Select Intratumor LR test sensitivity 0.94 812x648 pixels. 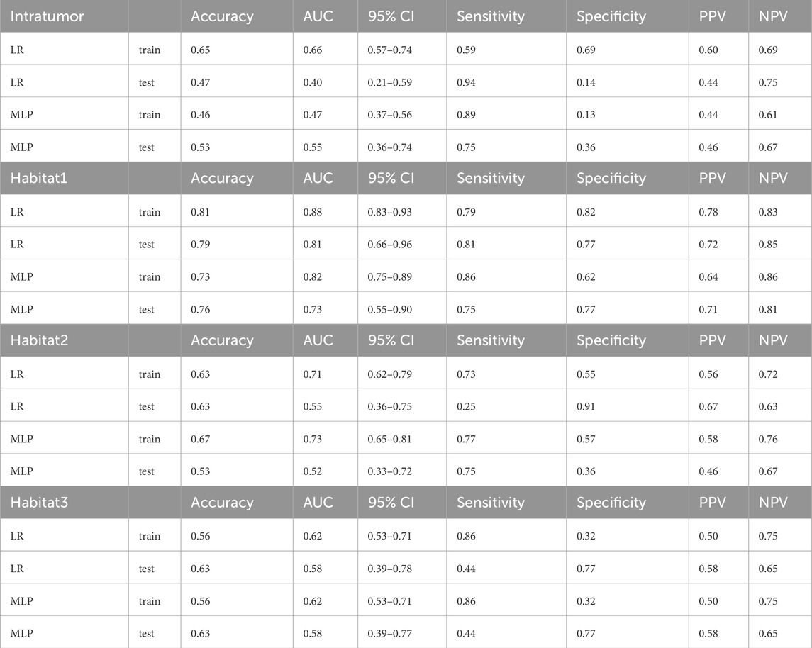tap(466, 82)
